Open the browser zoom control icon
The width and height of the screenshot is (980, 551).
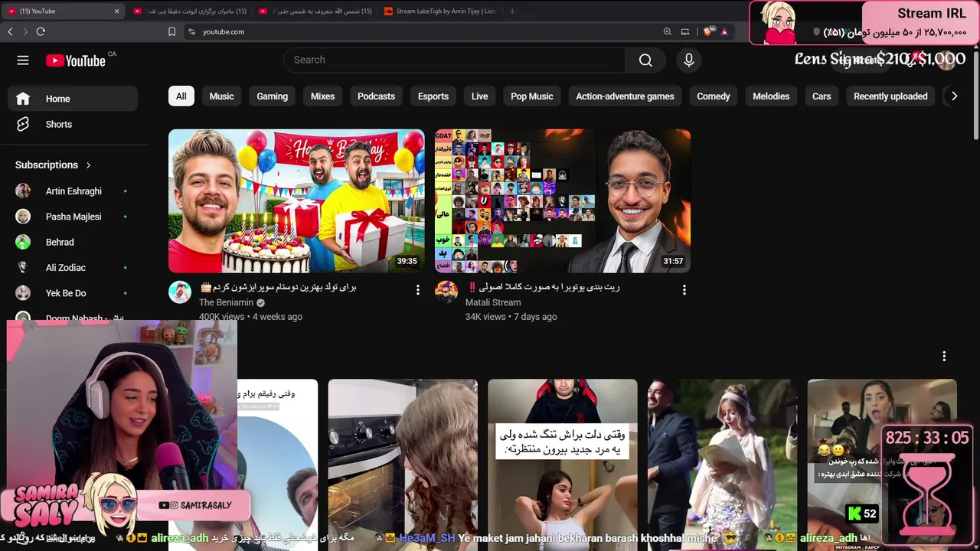click(668, 31)
